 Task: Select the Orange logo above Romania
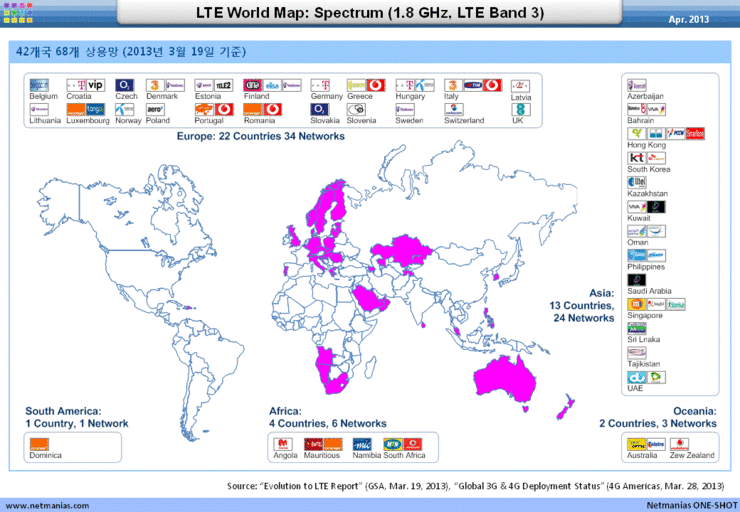tap(253, 109)
